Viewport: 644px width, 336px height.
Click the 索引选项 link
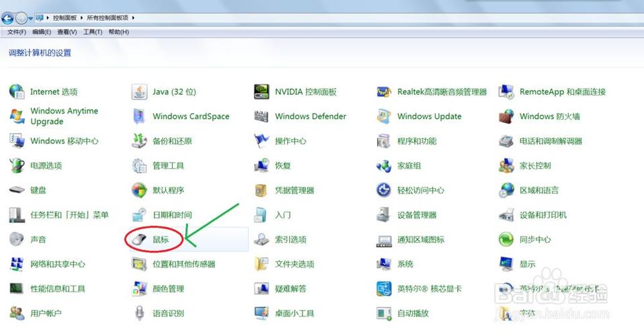290,239
